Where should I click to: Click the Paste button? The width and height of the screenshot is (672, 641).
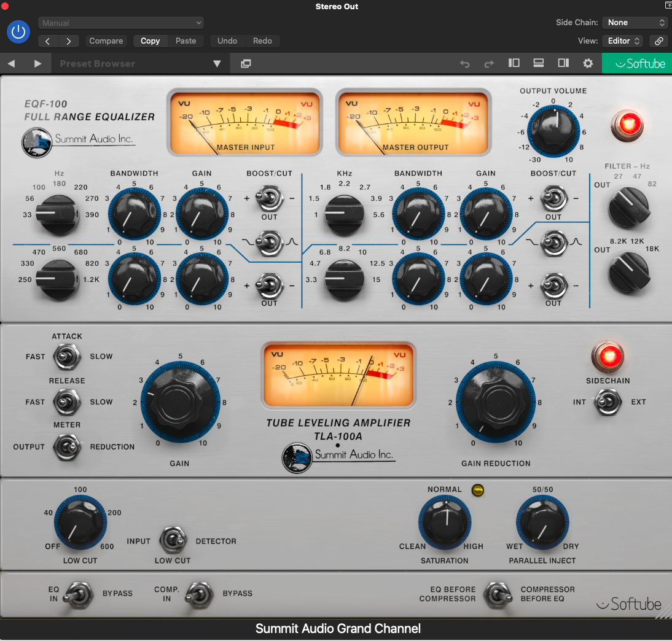click(x=186, y=41)
